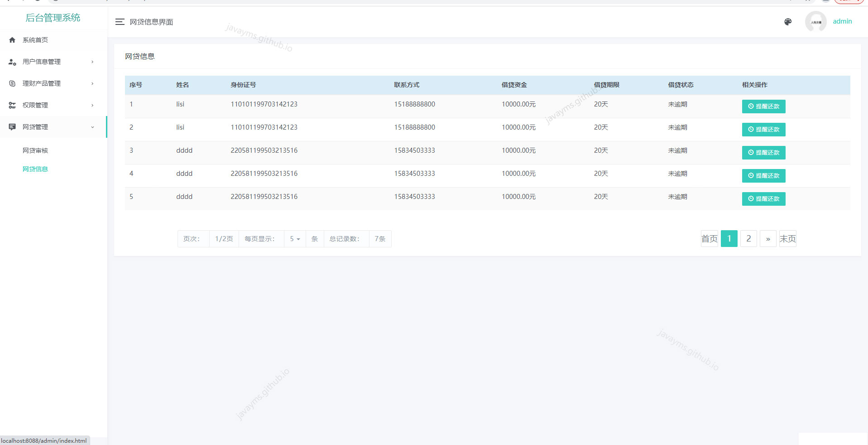Go to page 2 in pagination
This screenshot has height=445, width=868.
click(x=748, y=239)
